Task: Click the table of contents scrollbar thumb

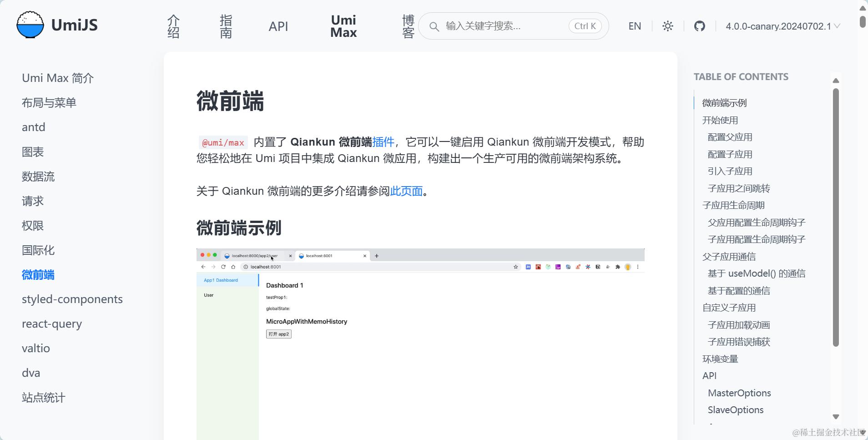Action: click(836, 217)
